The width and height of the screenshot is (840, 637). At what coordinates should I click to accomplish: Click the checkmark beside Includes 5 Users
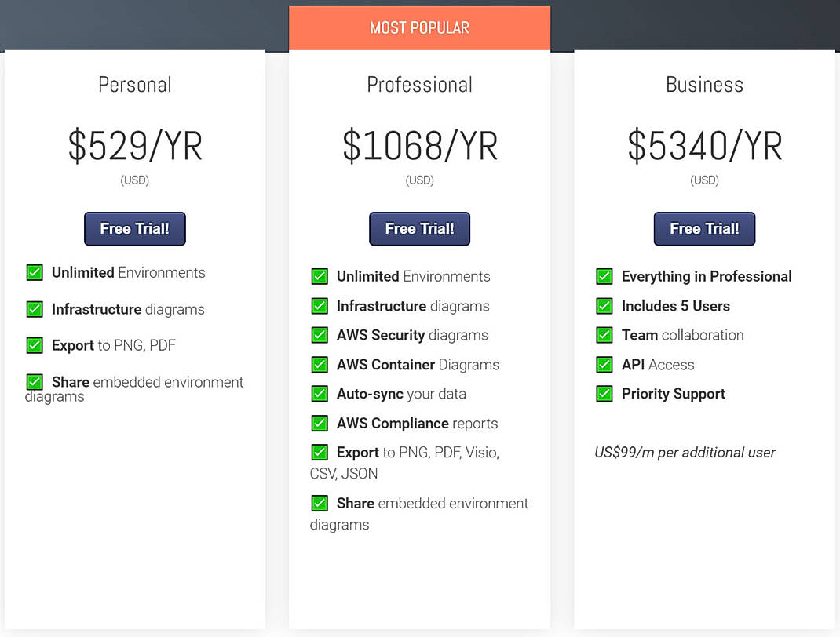point(604,306)
